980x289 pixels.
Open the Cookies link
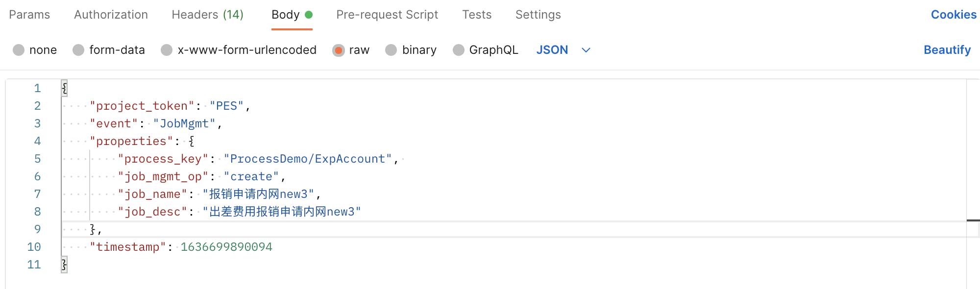tap(954, 15)
